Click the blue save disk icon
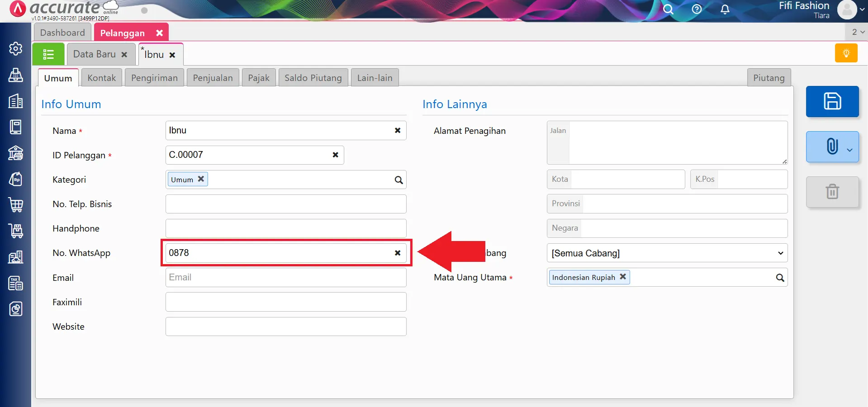The height and width of the screenshot is (407, 868). click(832, 101)
